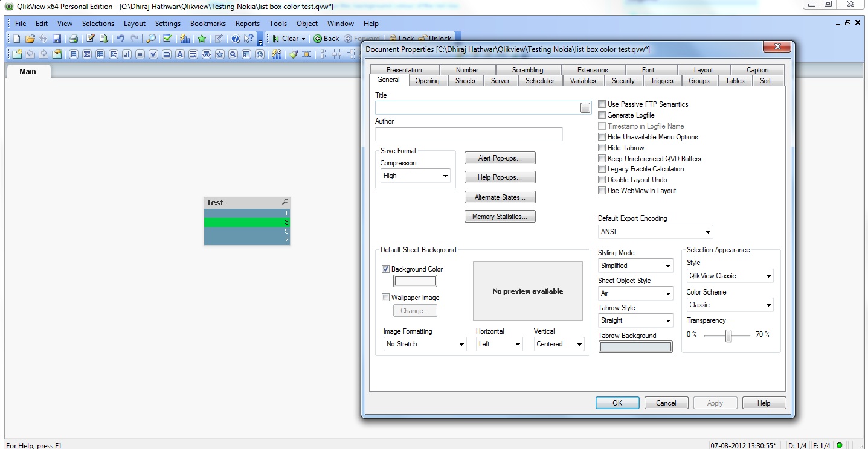Click the search icon in Test list box
This screenshot has height=449, width=868.
pos(285,202)
